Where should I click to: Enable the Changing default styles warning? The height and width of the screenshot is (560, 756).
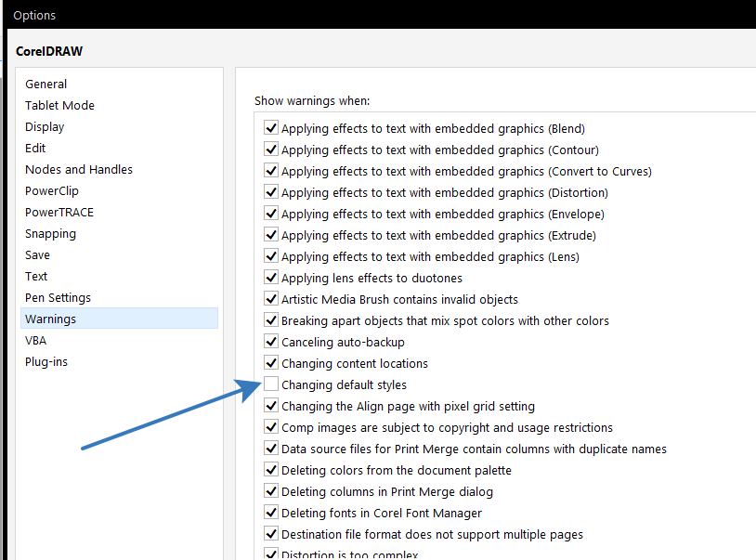point(271,384)
